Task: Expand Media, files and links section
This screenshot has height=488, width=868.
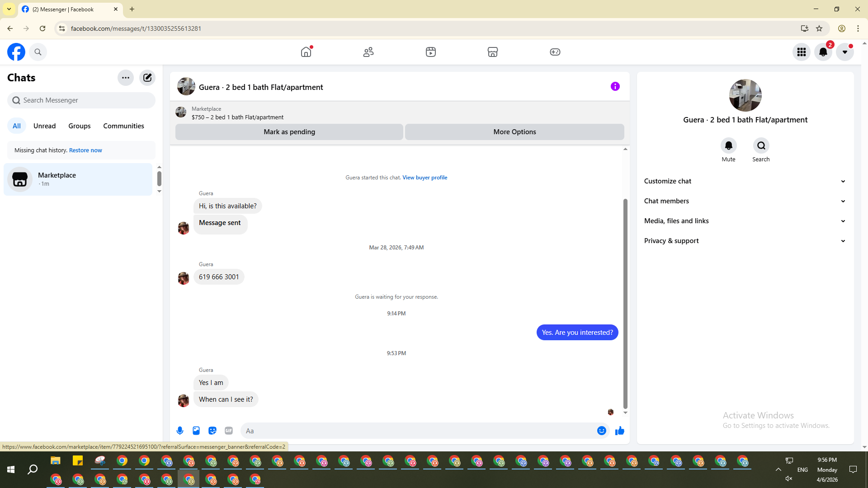Action: pyautogui.click(x=745, y=221)
